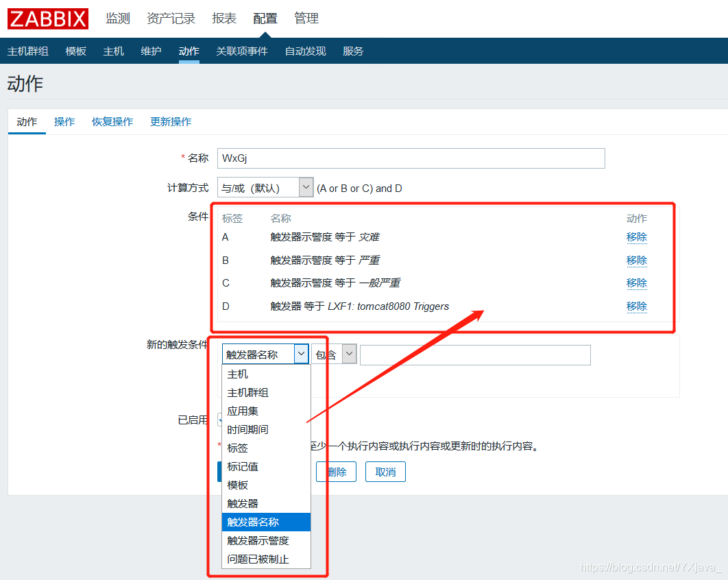Go to 模板 submenu
The width and height of the screenshot is (728, 580).
pyautogui.click(x=75, y=51)
